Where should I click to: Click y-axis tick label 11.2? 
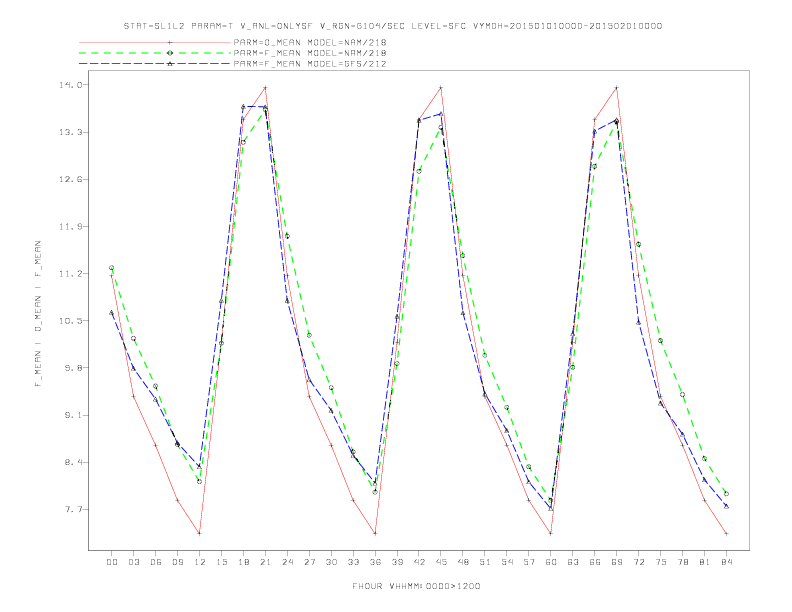pyautogui.click(x=70, y=274)
